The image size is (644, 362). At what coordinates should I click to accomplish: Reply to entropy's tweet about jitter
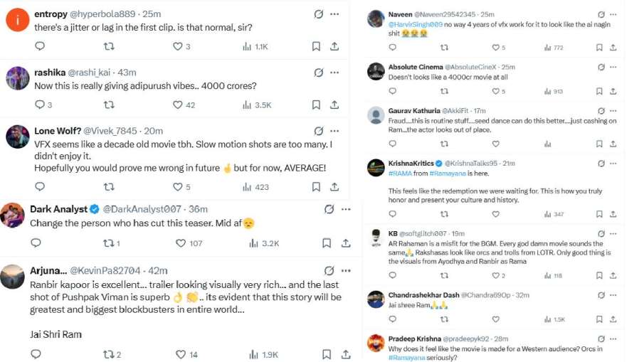pyautogui.click(x=40, y=46)
